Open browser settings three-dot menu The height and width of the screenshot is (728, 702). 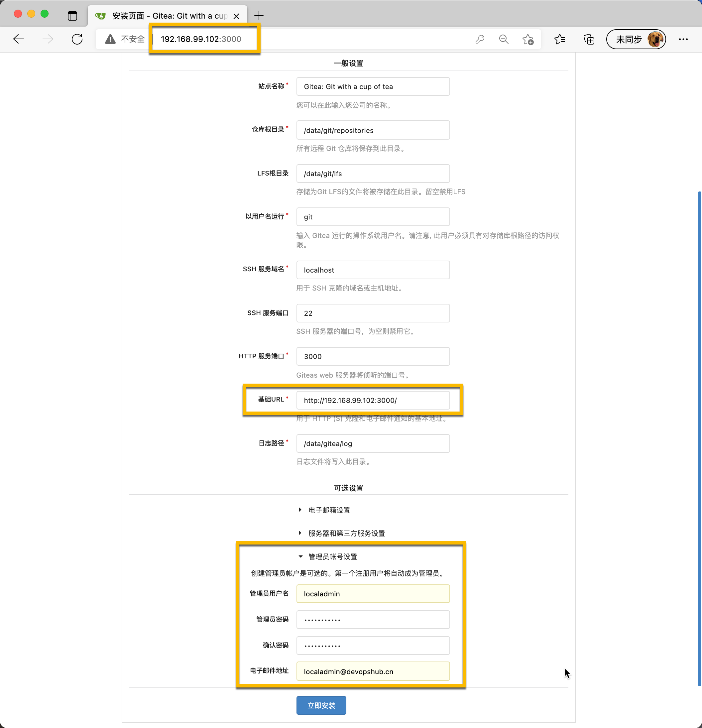pos(683,39)
